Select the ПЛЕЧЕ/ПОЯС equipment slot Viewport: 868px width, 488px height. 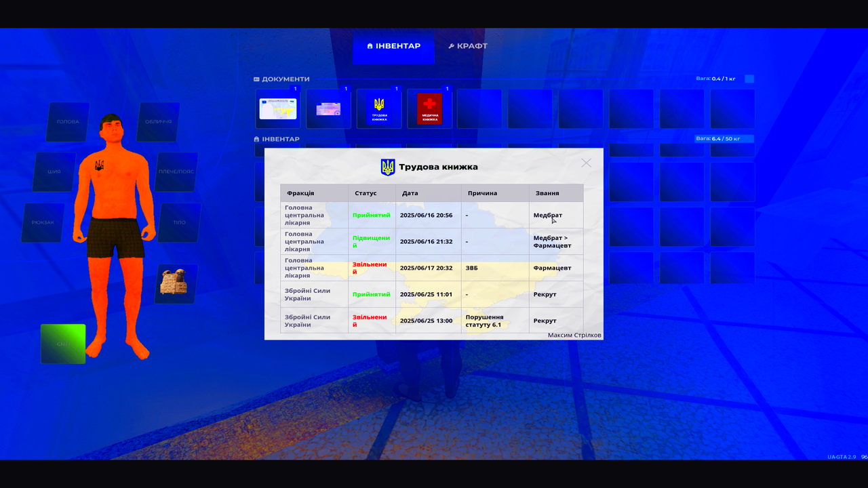[176, 171]
